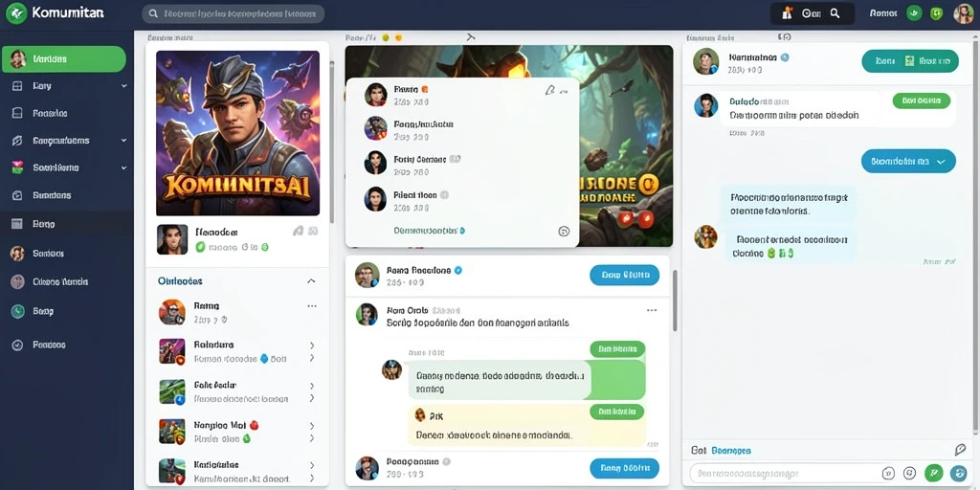Click the middle feed's vertical scrollbar

point(675,301)
